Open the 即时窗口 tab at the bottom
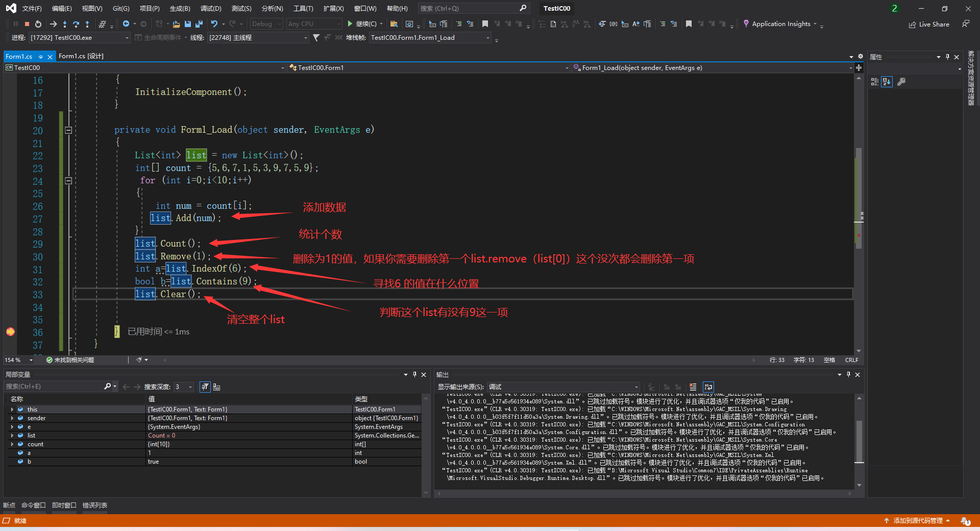 tap(64, 505)
